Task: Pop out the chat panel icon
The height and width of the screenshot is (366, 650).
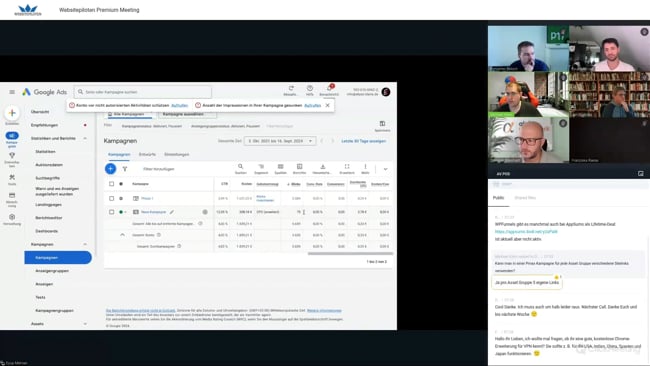Action: 640,174
